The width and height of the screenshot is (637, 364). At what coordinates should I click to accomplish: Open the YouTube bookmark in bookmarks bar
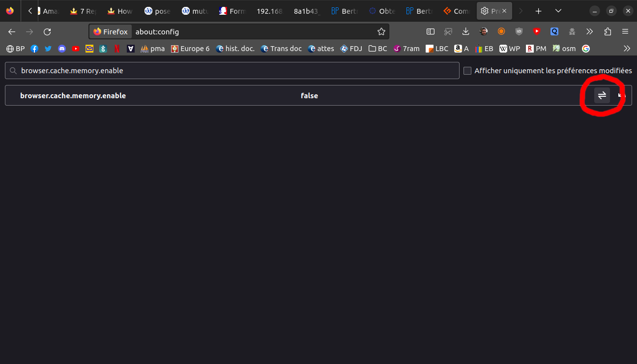coord(76,49)
